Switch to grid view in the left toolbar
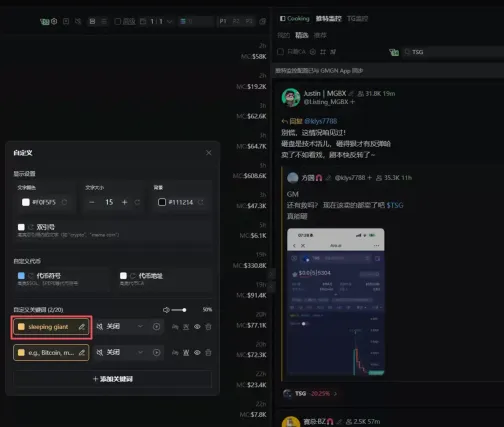Screen dimensions: 504x427 click(92, 21)
